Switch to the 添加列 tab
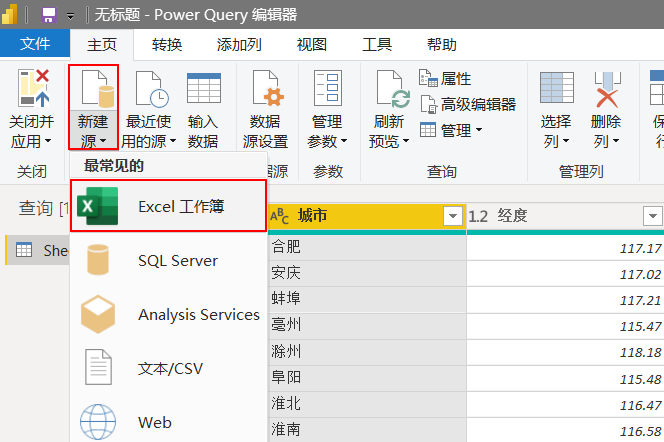 click(239, 44)
